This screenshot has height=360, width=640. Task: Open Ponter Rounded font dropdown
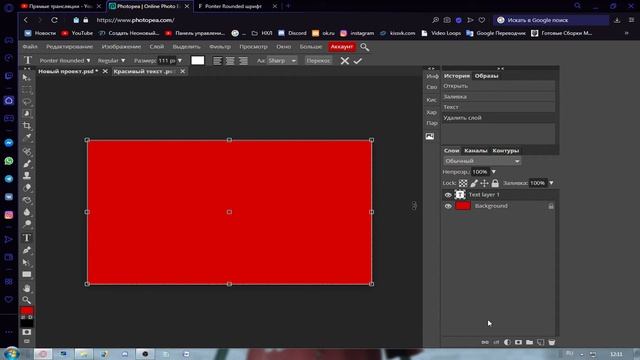click(x=65, y=60)
